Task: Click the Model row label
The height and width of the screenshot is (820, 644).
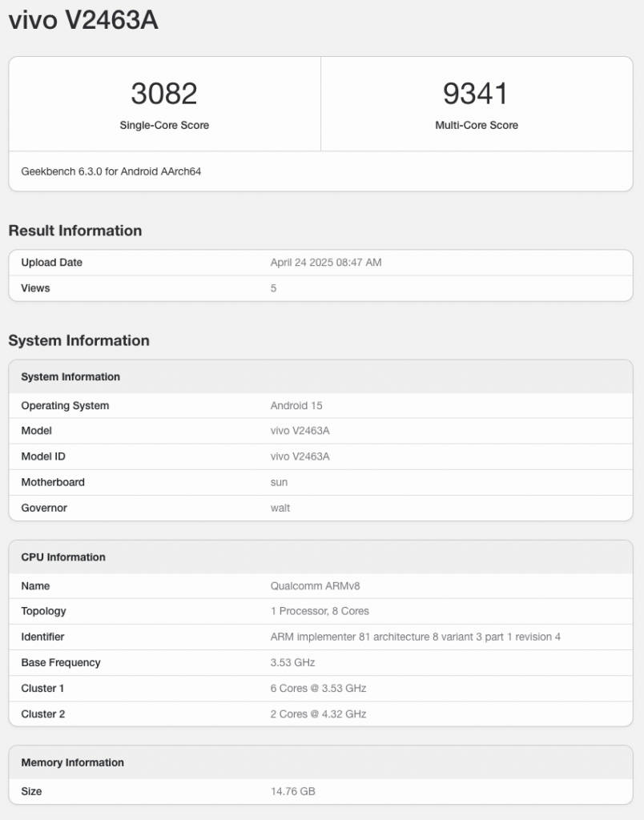Action: point(36,431)
